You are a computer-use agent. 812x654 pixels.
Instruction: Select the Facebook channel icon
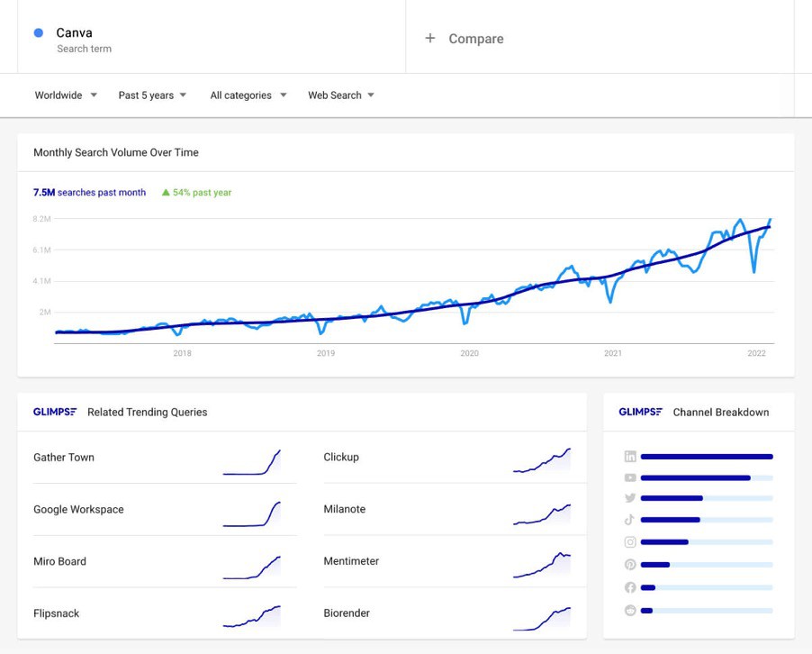tap(630, 587)
